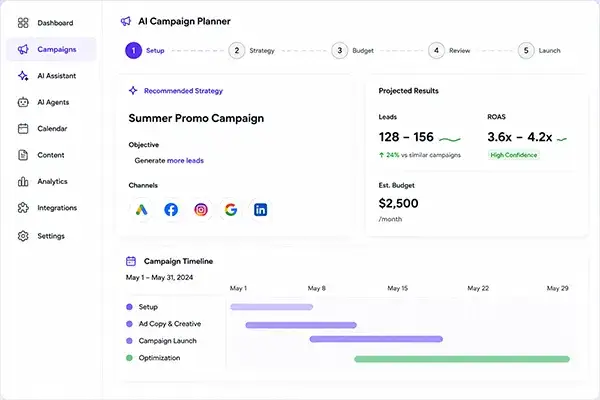Click the green Optimization timeline bar
The image size is (600, 400).
[462, 359]
